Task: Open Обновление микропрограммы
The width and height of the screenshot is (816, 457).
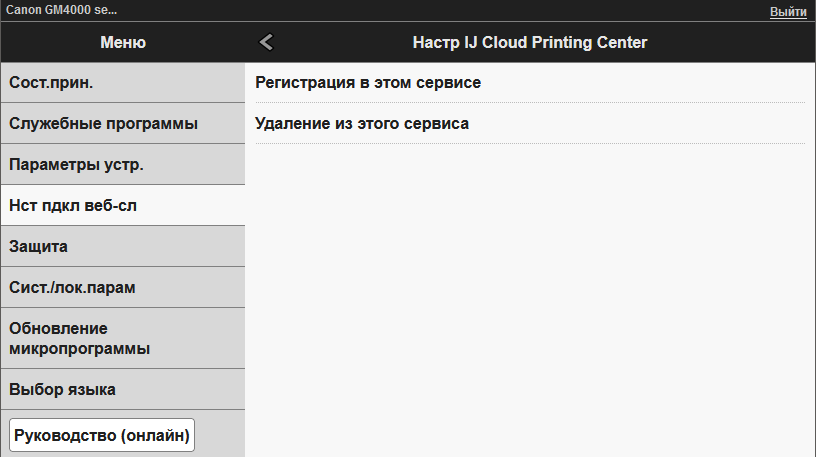Action: click(x=122, y=338)
